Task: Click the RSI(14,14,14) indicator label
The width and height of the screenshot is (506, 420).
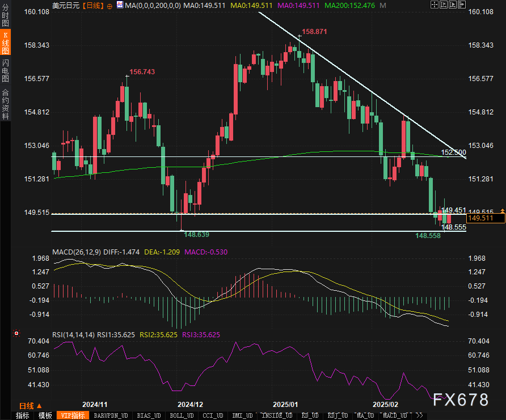Action: click(x=74, y=335)
